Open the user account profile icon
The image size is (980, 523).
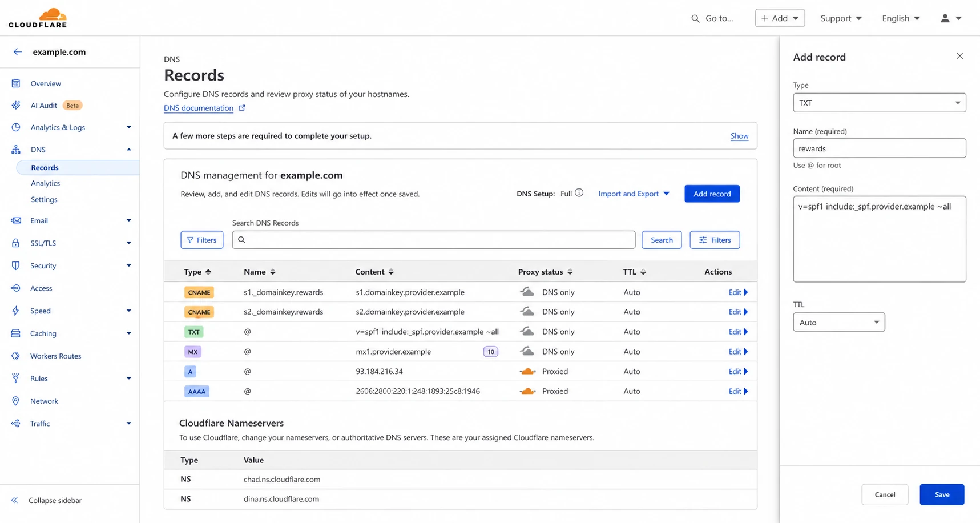[945, 18]
